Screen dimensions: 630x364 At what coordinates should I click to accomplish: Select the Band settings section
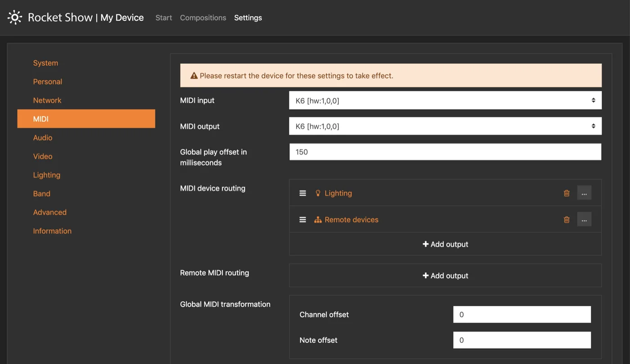42,194
